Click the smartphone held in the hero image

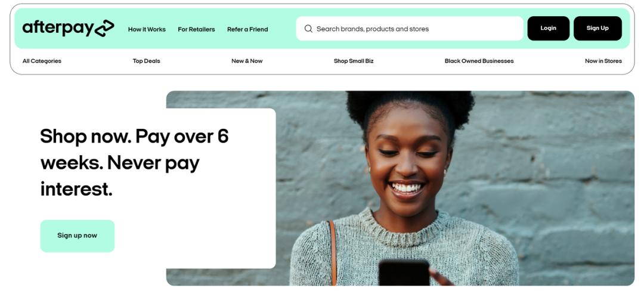point(404,273)
